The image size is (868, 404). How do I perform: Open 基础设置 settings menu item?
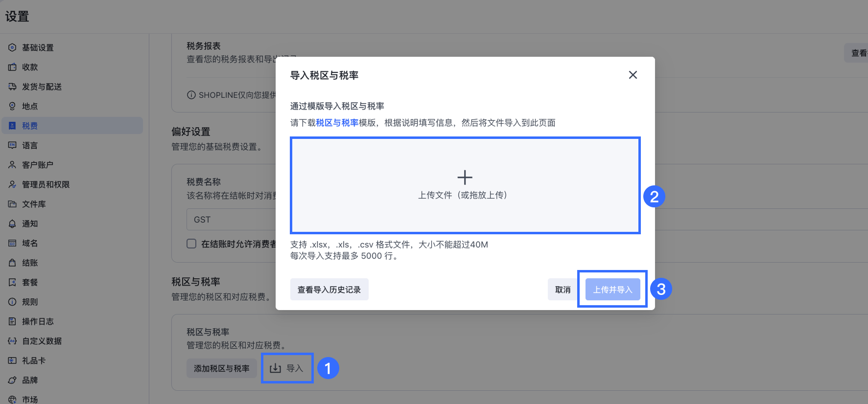tap(72, 47)
